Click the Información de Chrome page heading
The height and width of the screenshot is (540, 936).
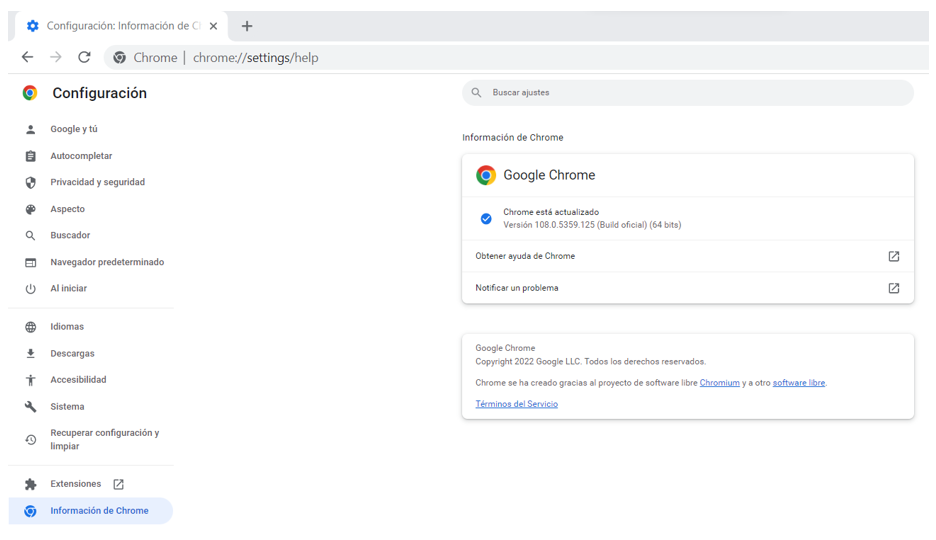(513, 137)
